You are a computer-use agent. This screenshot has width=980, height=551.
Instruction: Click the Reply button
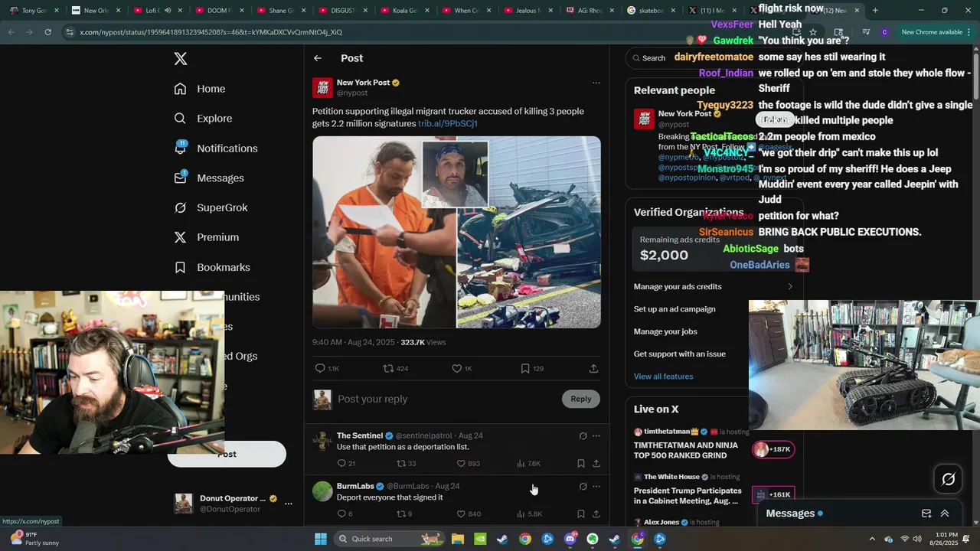tap(581, 399)
